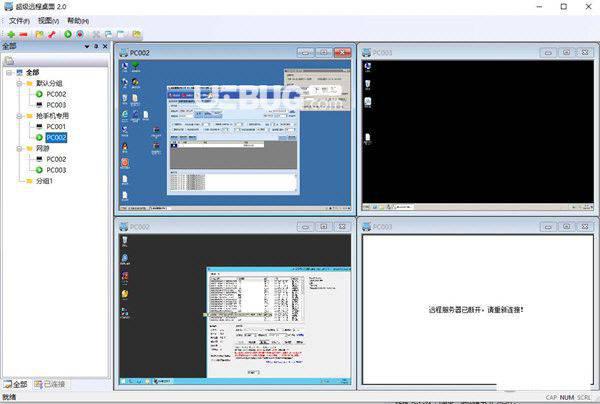Minimize the disconnected PC003 pane
This screenshot has width=600, height=404.
[548, 227]
